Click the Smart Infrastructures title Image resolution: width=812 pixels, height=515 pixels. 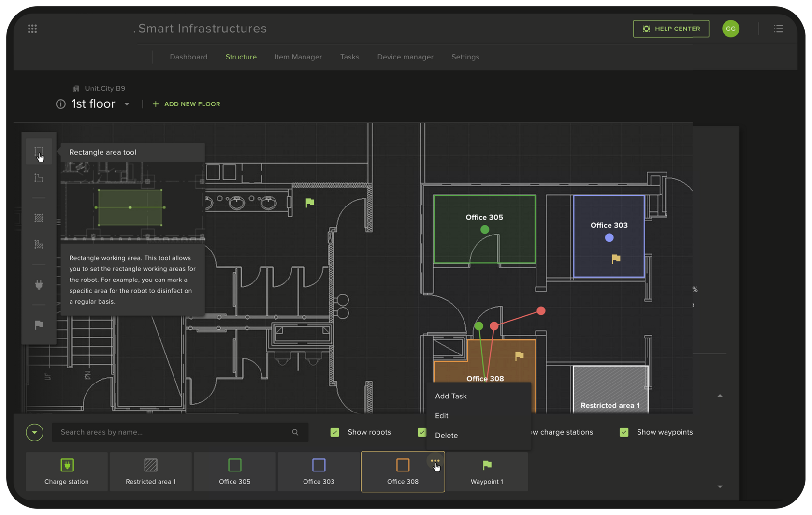point(203,29)
